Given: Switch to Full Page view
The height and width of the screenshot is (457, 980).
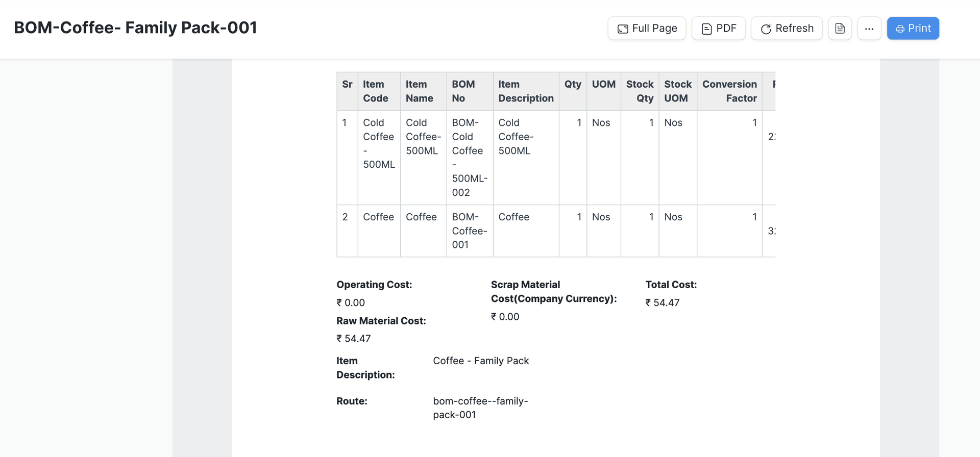Looking at the screenshot, I should click(x=646, y=29).
